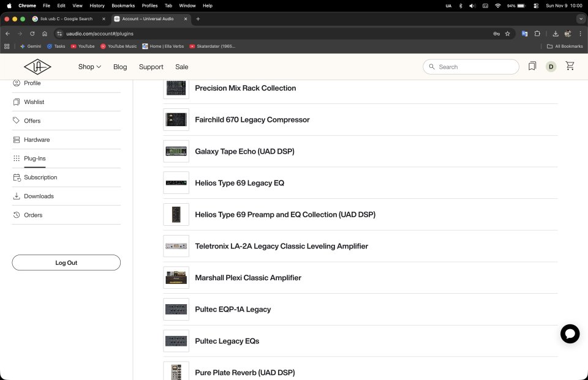The width and height of the screenshot is (588, 380).
Task: Open the 'D' account avatar in the header
Action: coord(550,66)
